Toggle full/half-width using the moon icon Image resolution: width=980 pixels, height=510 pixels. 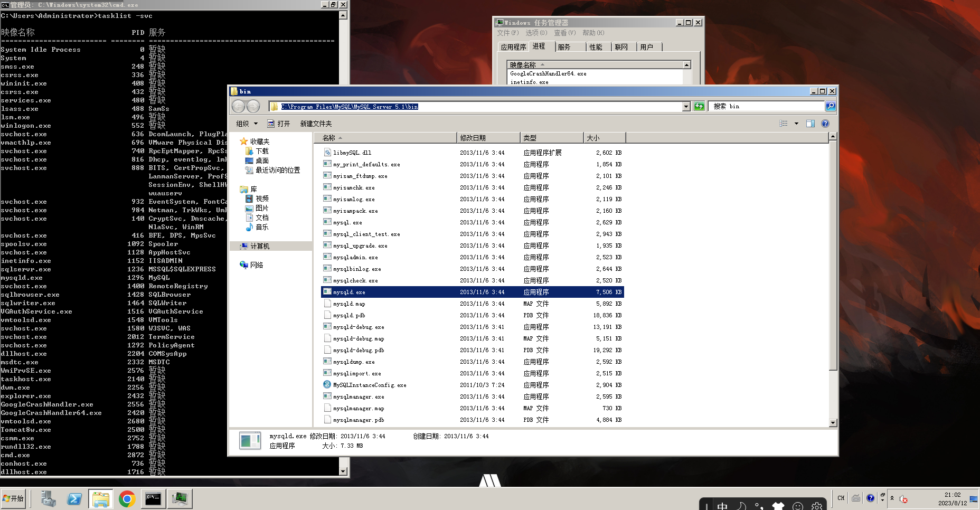tap(741, 506)
